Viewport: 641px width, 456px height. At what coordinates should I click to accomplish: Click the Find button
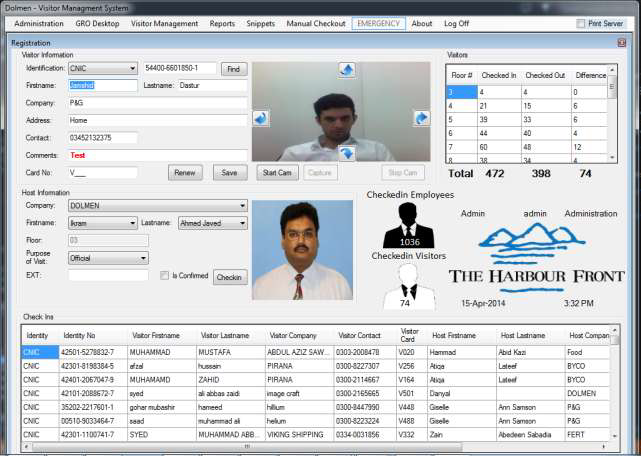234,69
